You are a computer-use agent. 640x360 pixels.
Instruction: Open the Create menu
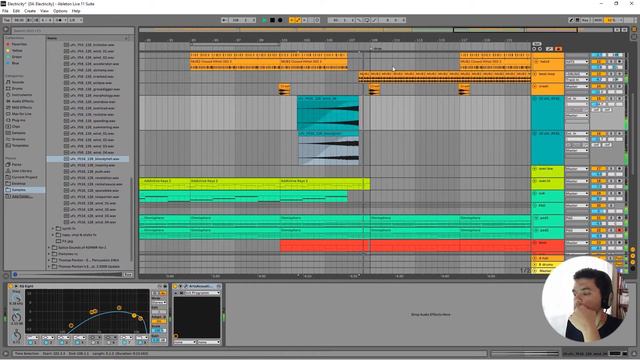click(x=30, y=11)
